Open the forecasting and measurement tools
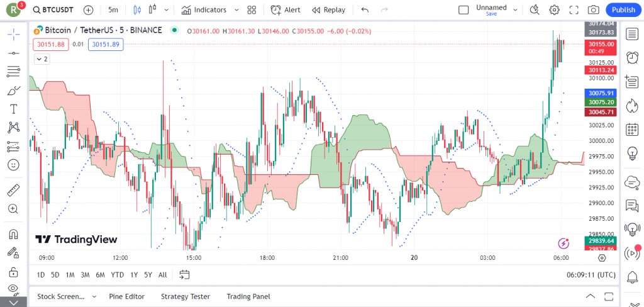The image size is (644, 307). pos(14,147)
